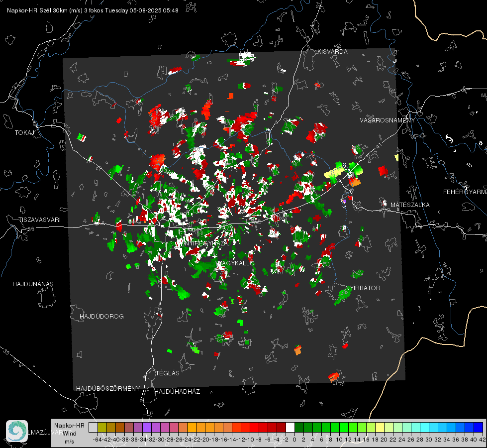487x448 pixels.
Task: Click the swirl logo icon beside the legend
Action: pos(17,431)
